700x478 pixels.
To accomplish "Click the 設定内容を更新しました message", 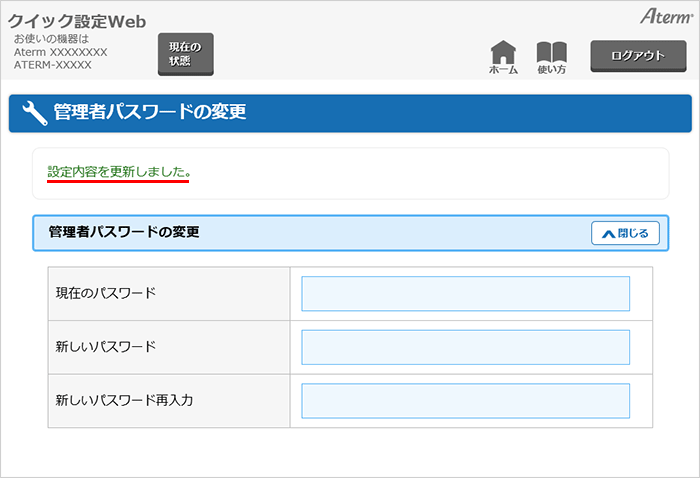I will point(119,172).
